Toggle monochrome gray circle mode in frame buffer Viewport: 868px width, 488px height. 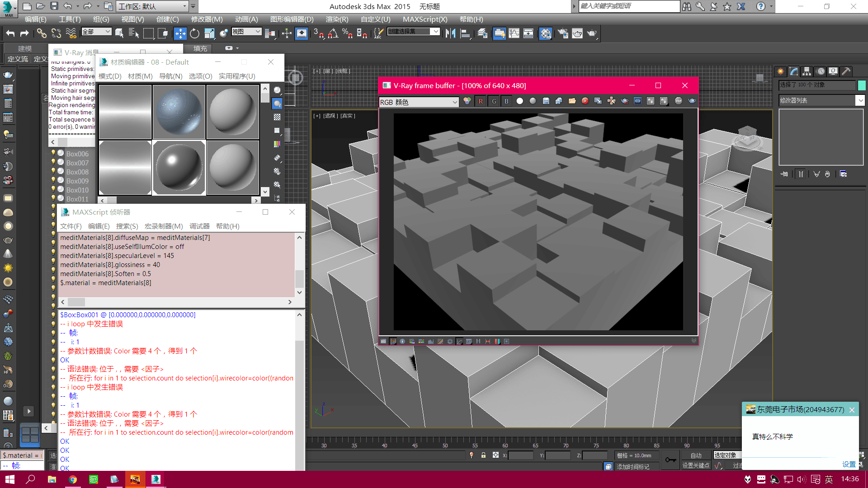pos(533,101)
